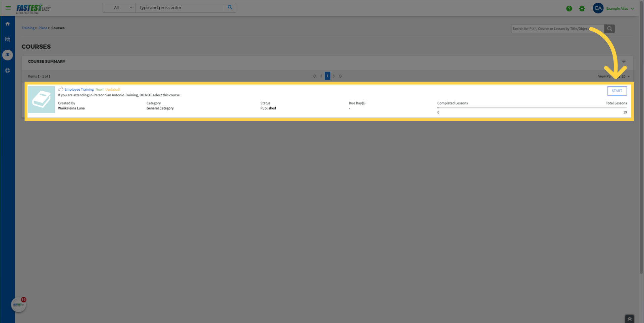Click the thumbs-up like icon for Employee Training
The height and width of the screenshot is (323, 644).
[x=61, y=89]
